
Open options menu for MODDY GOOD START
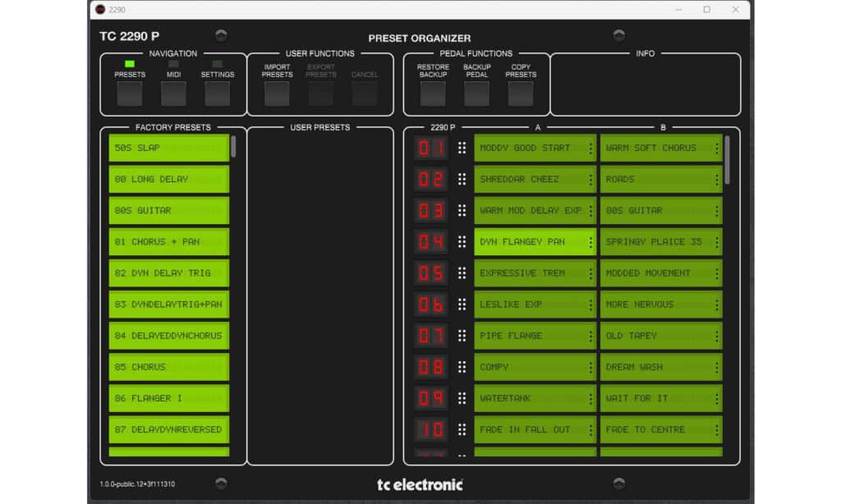[591, 148]
